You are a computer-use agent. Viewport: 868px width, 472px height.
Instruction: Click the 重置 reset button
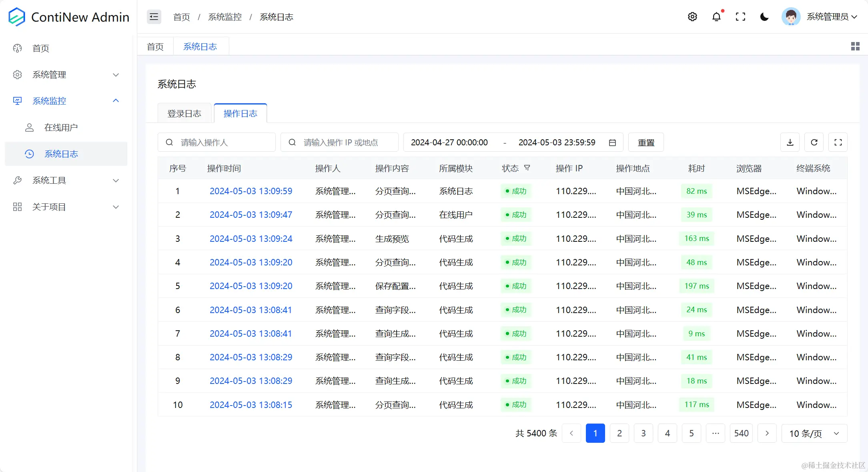(645, 142)
